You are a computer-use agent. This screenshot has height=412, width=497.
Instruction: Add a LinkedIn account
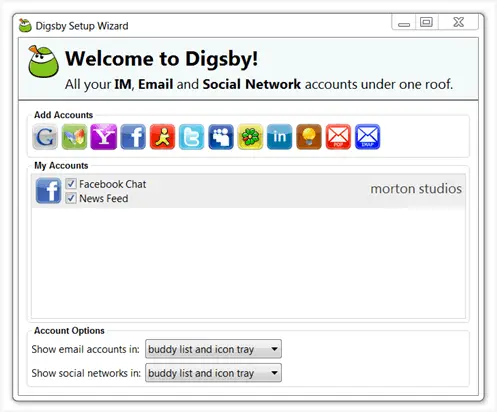point(280,137)
